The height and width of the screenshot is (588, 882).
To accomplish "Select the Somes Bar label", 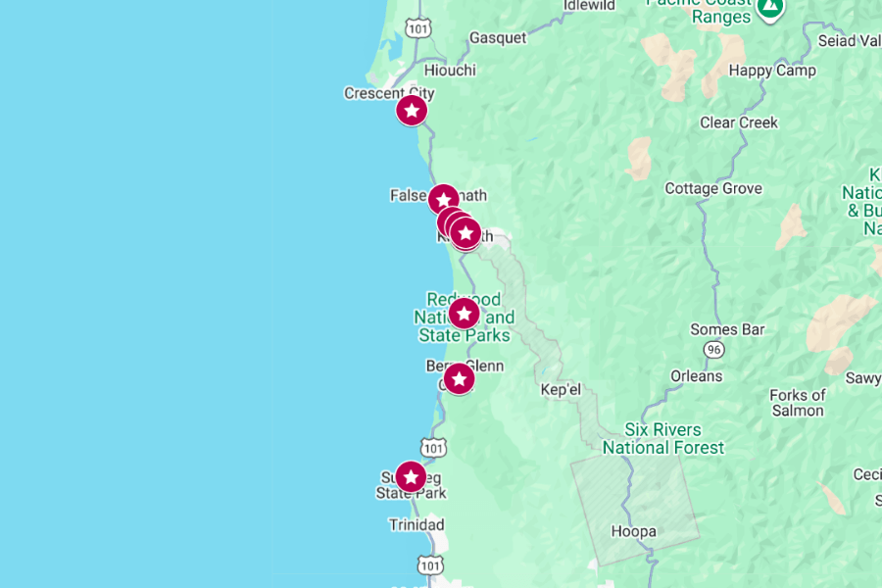I will pos(727,329).
